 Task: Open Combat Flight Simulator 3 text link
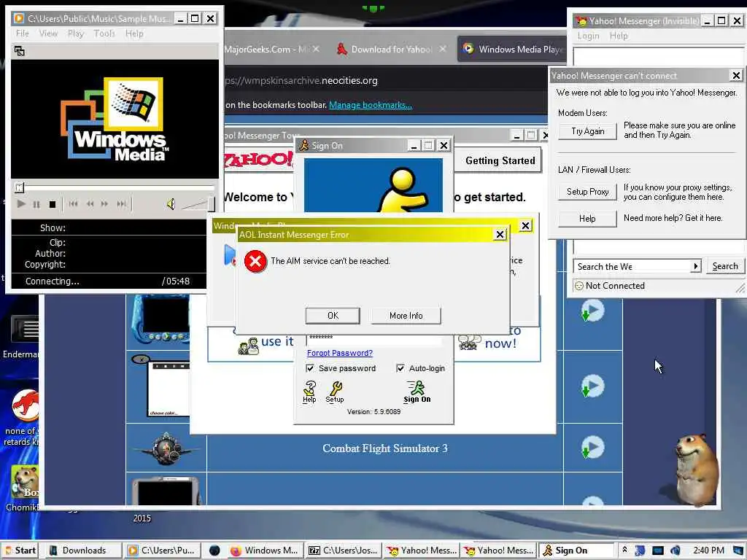(x=385, y=448)
